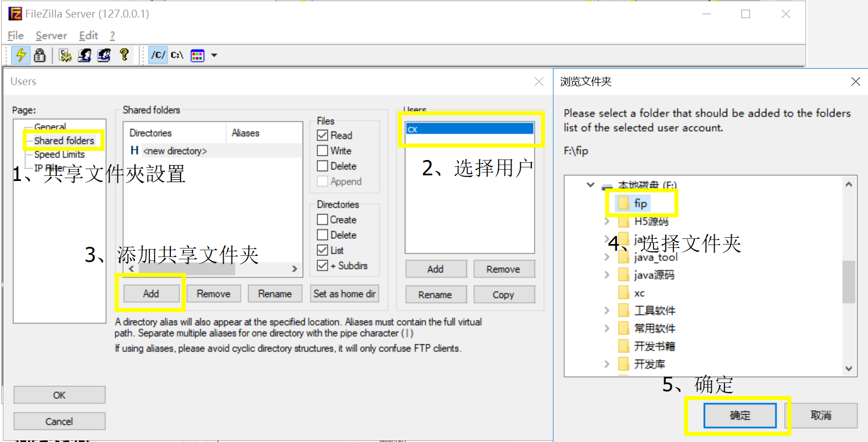The width and height of the screenshot is (868, 442).
Task: Click the folder icon beside 常用软件
Action: point(624,328)
